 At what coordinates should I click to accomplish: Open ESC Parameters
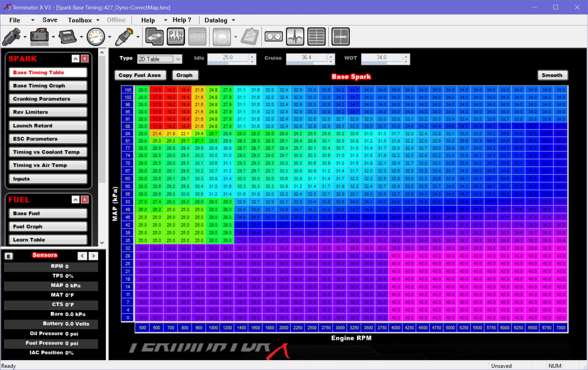pos(48,139)
